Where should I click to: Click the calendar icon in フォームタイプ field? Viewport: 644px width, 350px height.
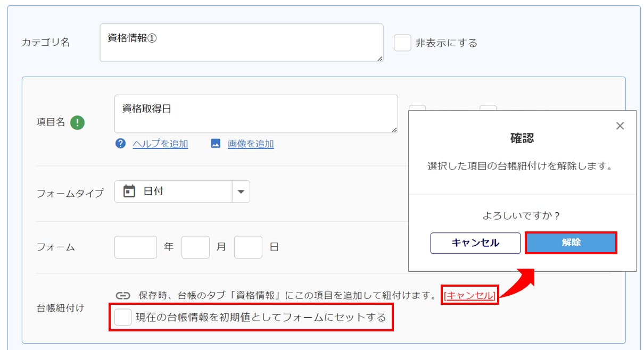pos(129,191)
